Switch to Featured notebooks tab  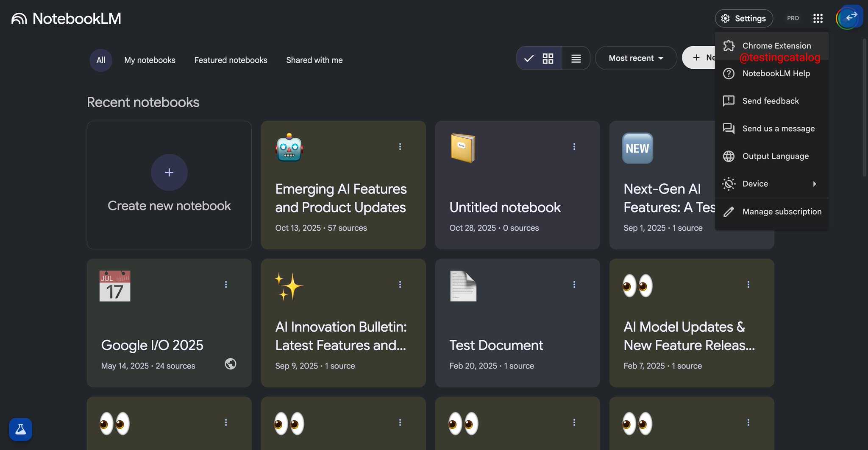coord(231,60)
